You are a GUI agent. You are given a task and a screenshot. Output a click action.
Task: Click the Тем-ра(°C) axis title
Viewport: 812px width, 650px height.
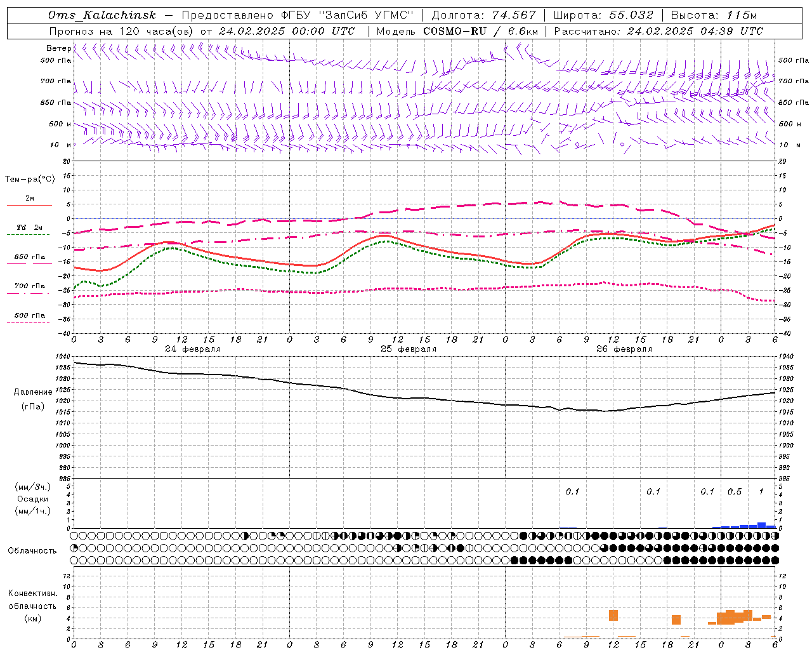[30, 179]
